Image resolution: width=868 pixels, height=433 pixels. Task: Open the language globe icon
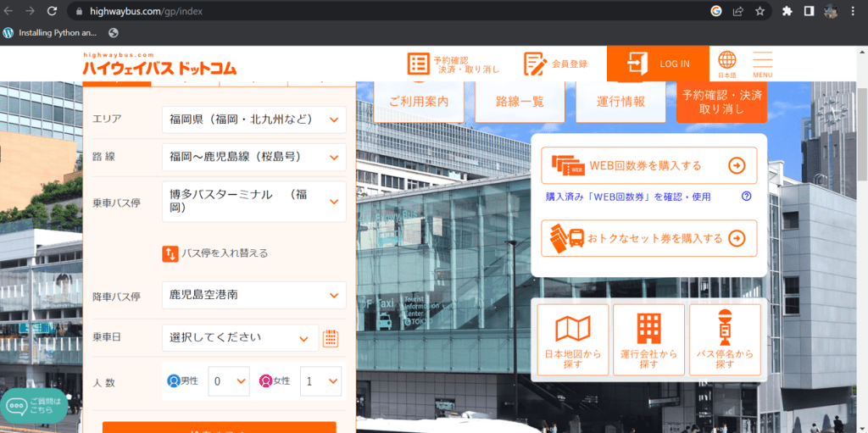coord(727,61)
